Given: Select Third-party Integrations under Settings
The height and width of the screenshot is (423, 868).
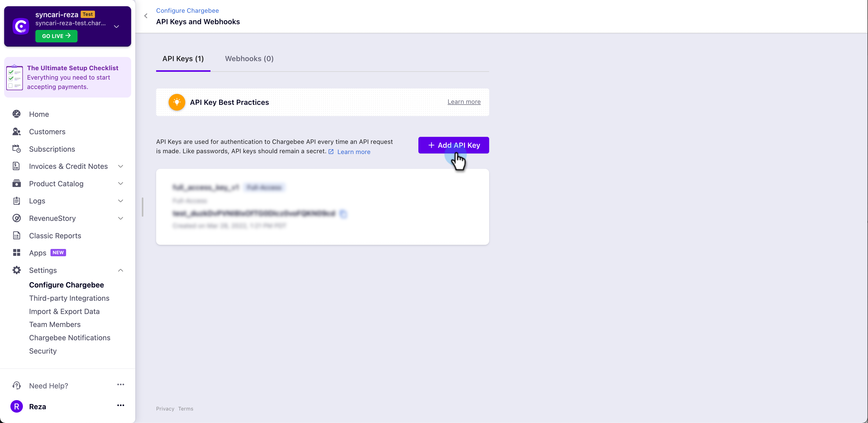Looking at the screenshot, I should coord(69,298).
